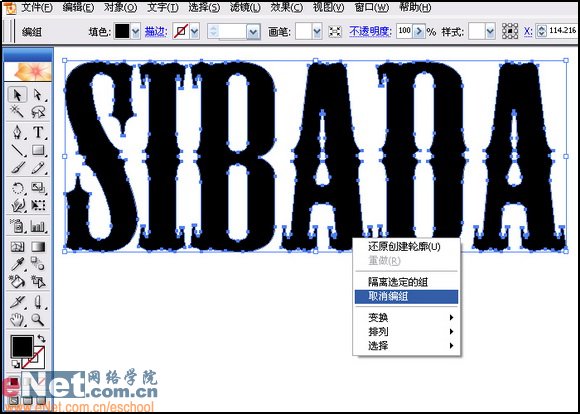Select the Symbol Sprayer tool
Viewport: 580px width, 414px height.
[x=17, y=226]
